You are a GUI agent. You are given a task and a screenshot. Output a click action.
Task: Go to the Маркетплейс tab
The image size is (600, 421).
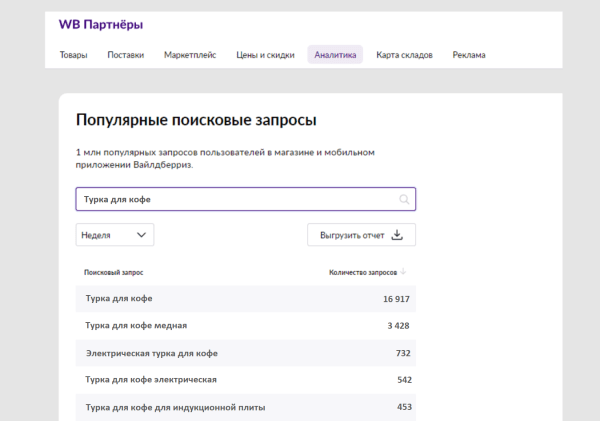[x=190, y=55]
